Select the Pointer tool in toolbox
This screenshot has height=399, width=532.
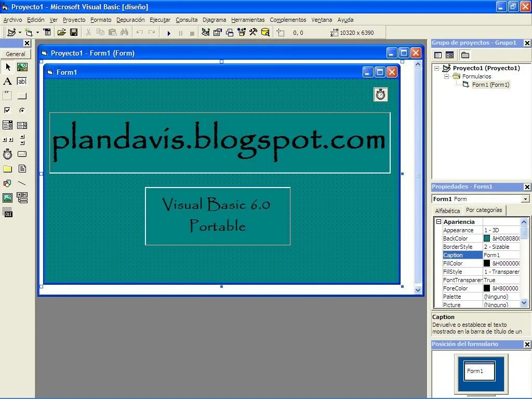tap(8, 67)
